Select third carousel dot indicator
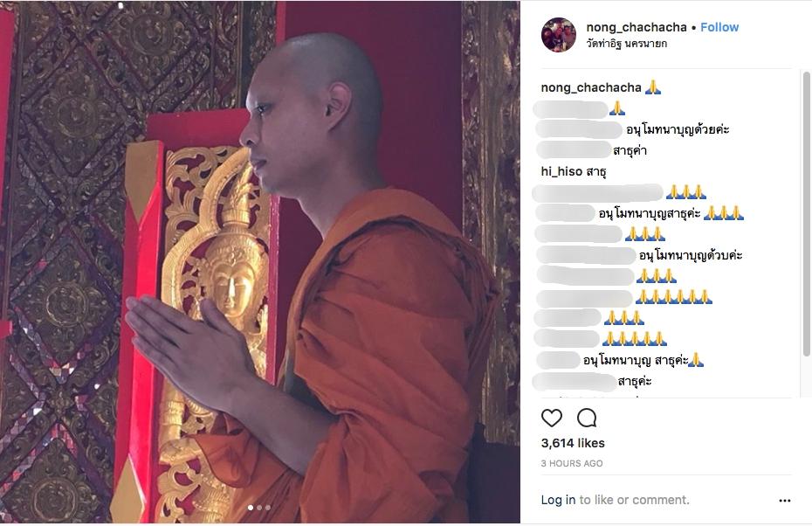 [268, 508]
